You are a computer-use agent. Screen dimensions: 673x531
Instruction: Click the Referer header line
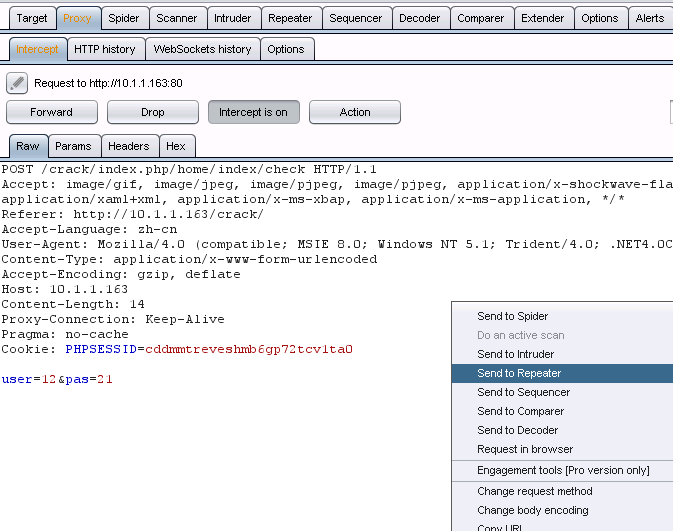133,214
